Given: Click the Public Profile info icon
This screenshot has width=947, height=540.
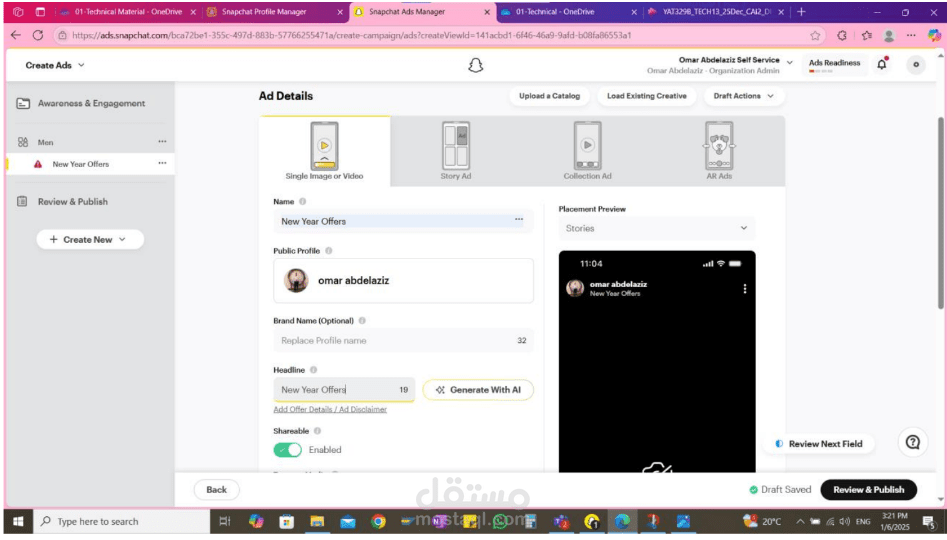Looking at the screenshot, I should (329, 251).
